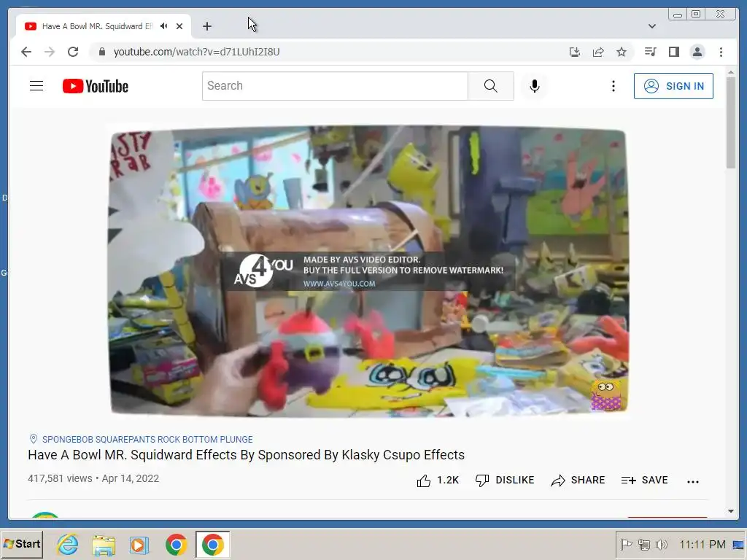Image resolution: width=747 pixels, height=560 pixels.
Task: Click install/download icon in address bar
Action: pyautogui.click(x=575, y=52)
